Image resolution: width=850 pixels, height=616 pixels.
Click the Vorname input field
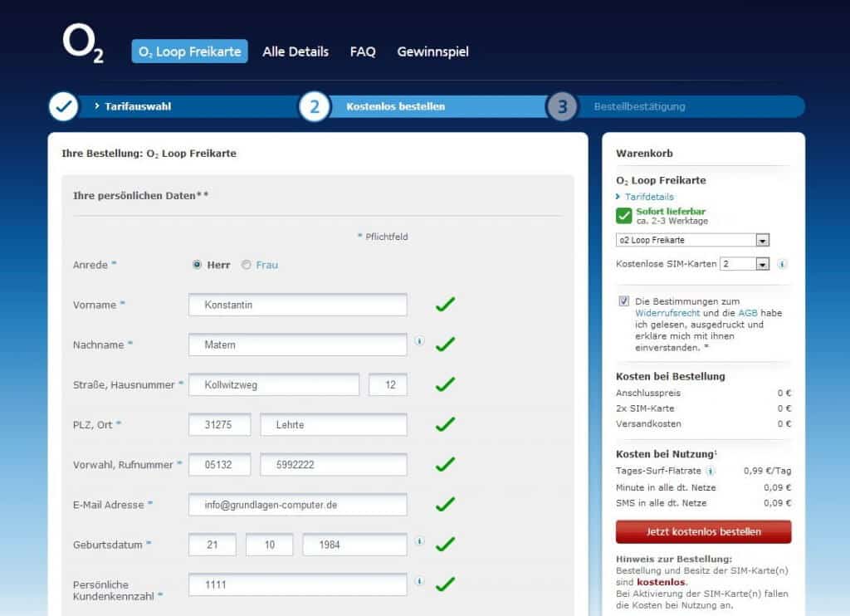coord(298,305)
